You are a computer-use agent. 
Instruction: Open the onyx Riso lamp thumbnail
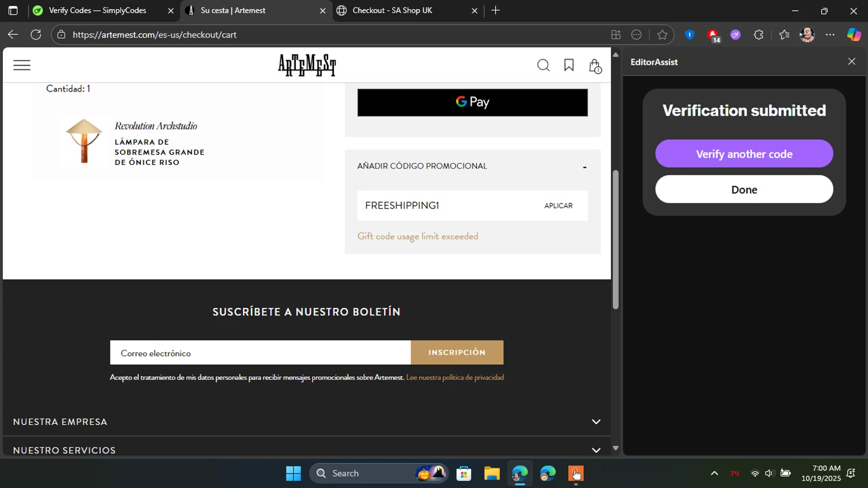(x=84, y=141)
